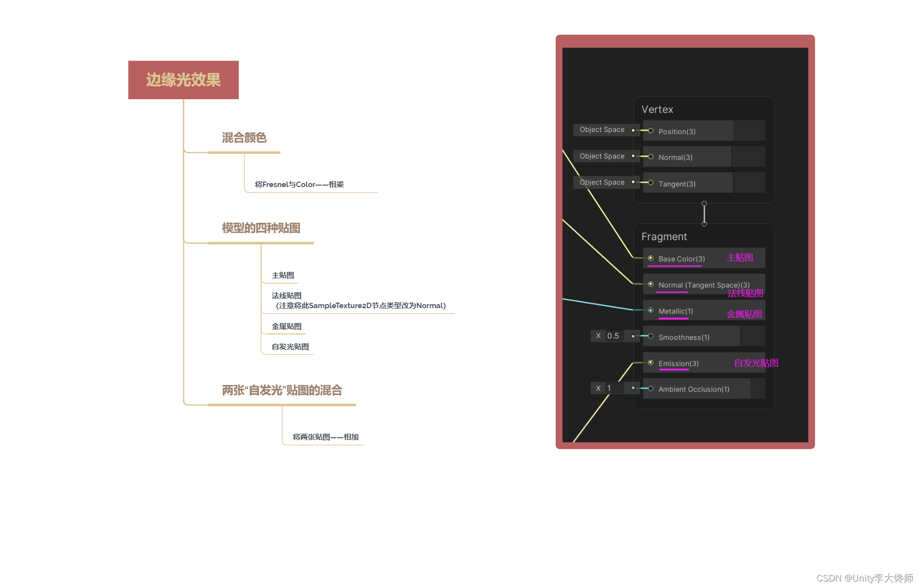Click the Normal(3) vertex input port circle
Image resolution: width=921 pixels, height=588 pixels.
click(x=650, y=156)
